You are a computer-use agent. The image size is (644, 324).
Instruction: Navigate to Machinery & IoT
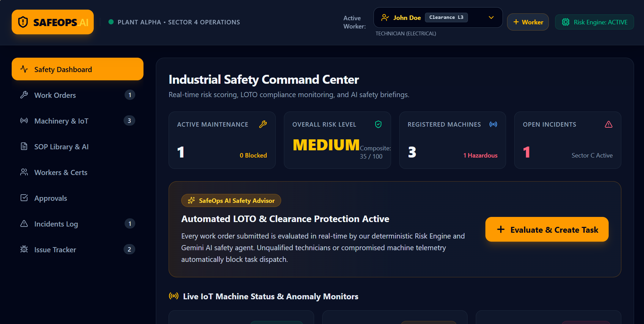coord(78,120)
